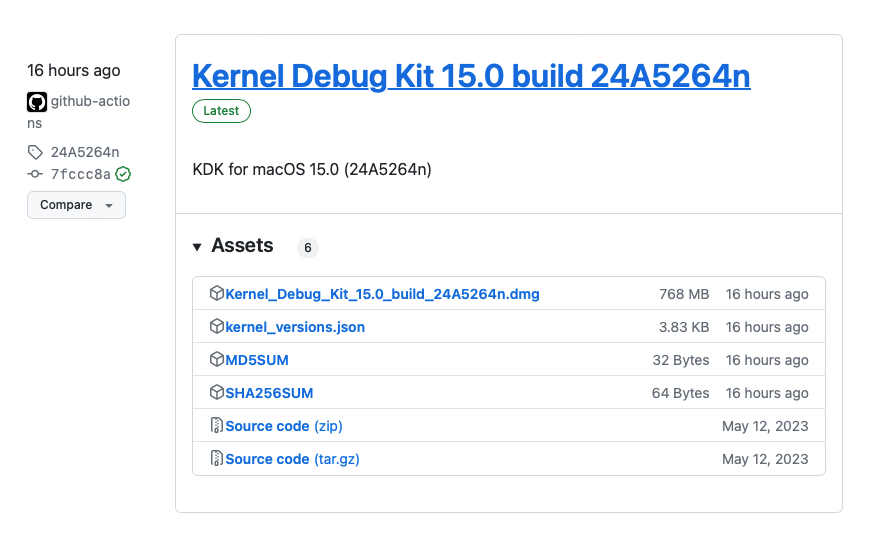Click the 32 Bytes size text

(x=681, y=360)
